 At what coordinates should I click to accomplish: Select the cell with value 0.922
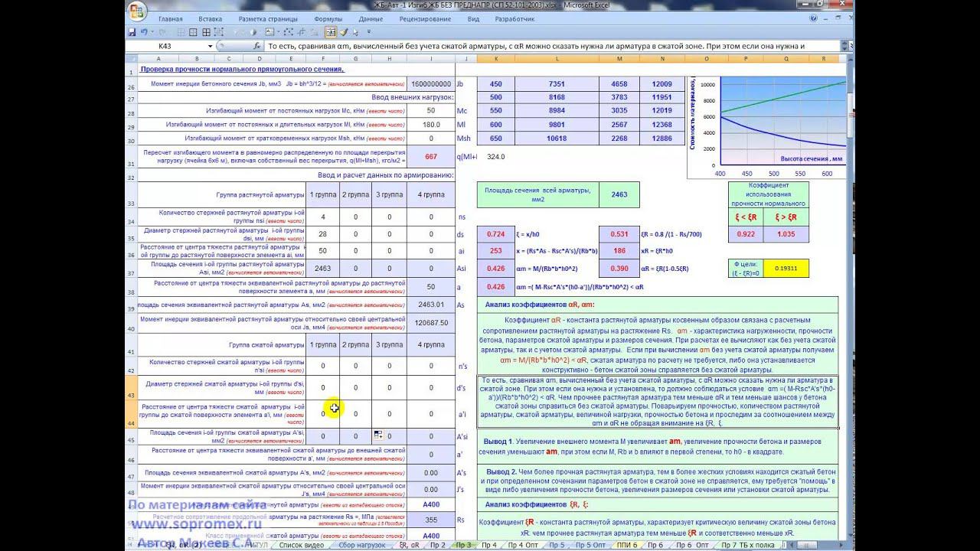[745, 233]
